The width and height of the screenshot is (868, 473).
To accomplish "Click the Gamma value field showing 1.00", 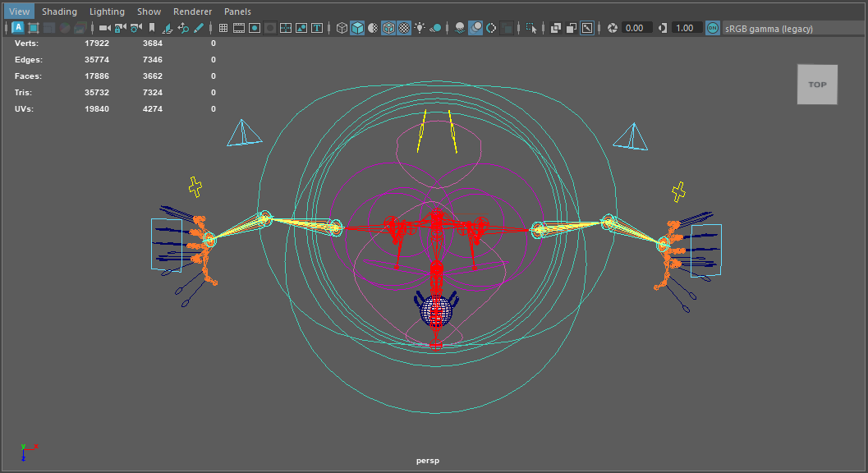I will [684, 28].
